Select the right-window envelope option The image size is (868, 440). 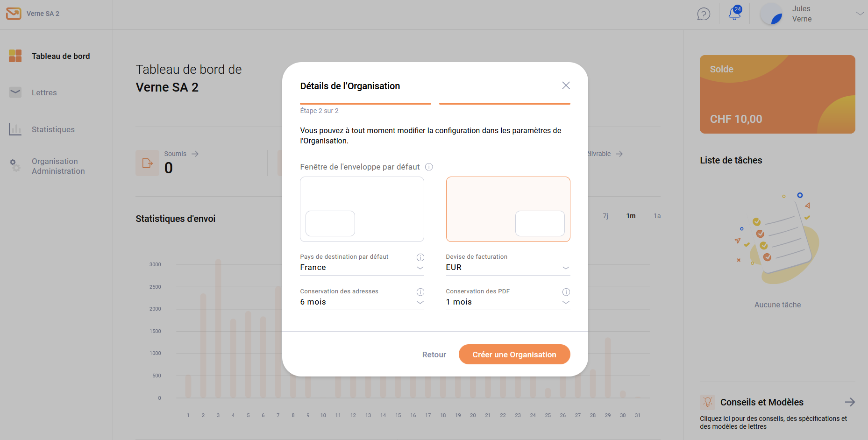(508, 209)
